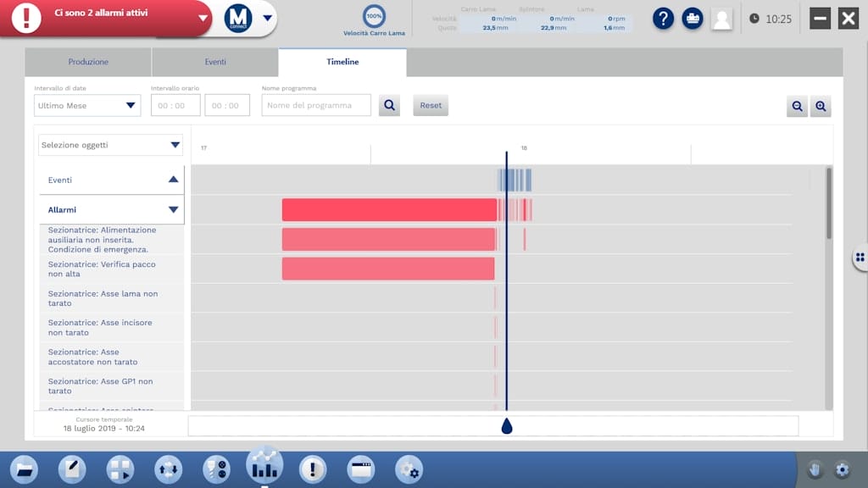Click the user profile avatar icon

pos(721,19)
